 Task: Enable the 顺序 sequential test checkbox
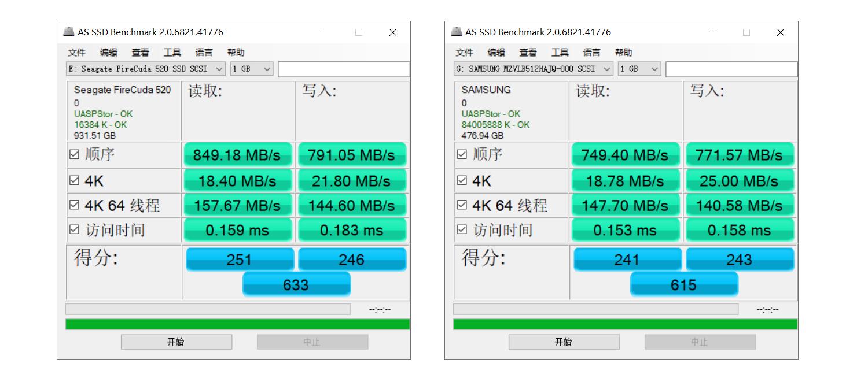tap(75, 154)
